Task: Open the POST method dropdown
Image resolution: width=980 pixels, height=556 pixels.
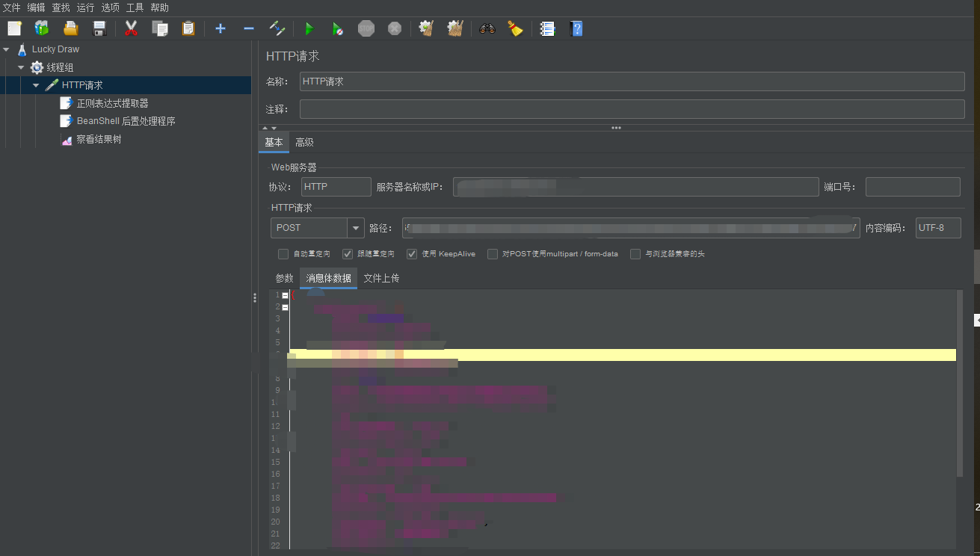Action: coord(356,228)
